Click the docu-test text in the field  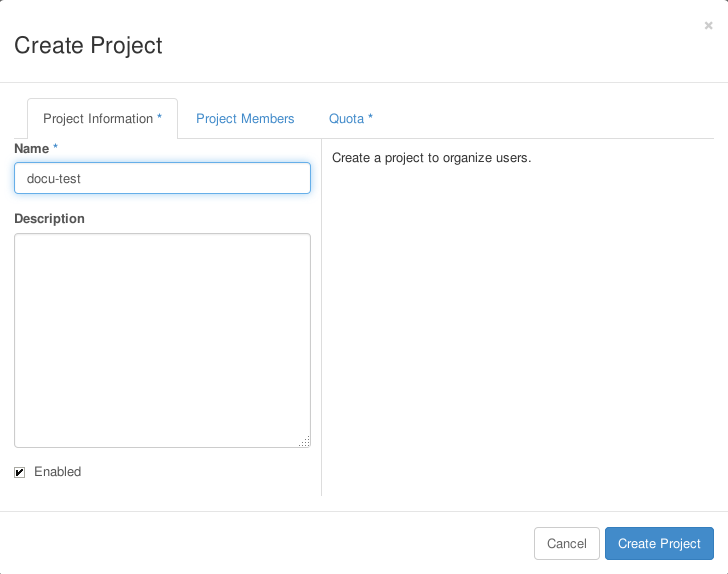tap(54, 179)
